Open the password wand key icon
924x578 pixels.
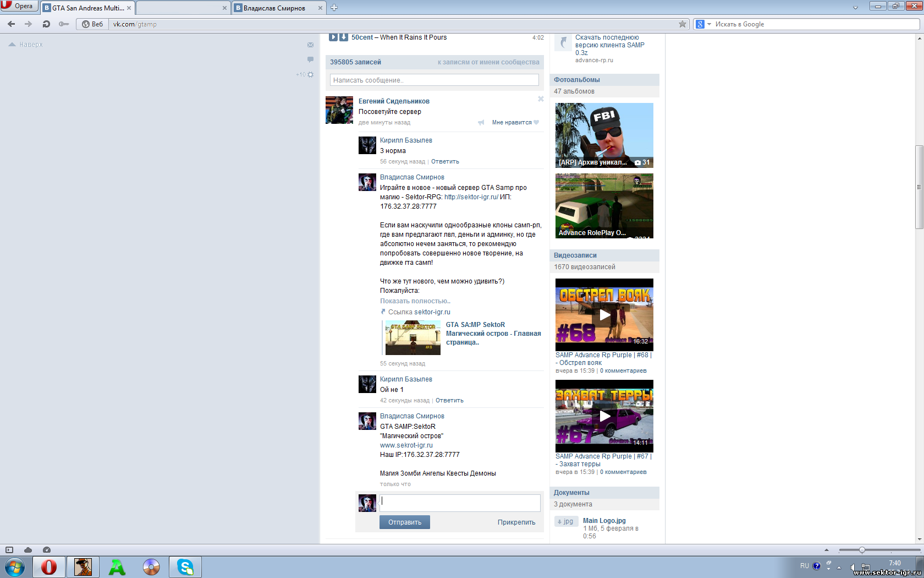click(64, 24)
